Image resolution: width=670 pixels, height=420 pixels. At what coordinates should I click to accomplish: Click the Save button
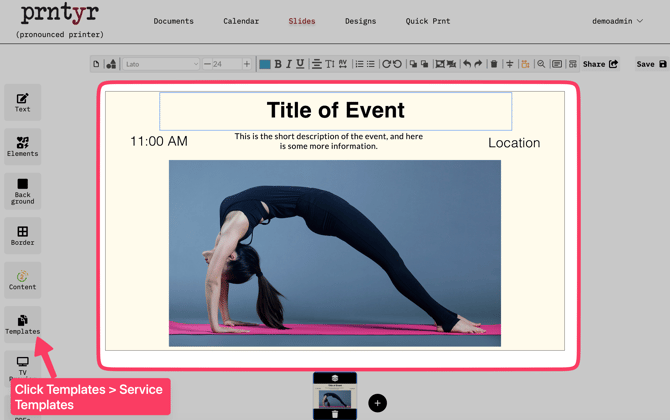[x=651, y=64]
